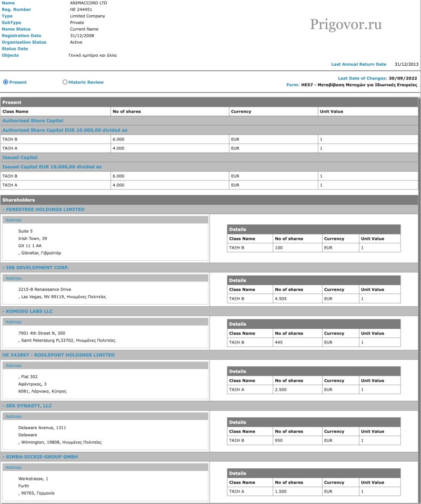Click the Present section header bar
This screenshot has width=421, height=504.
point(12,103)
